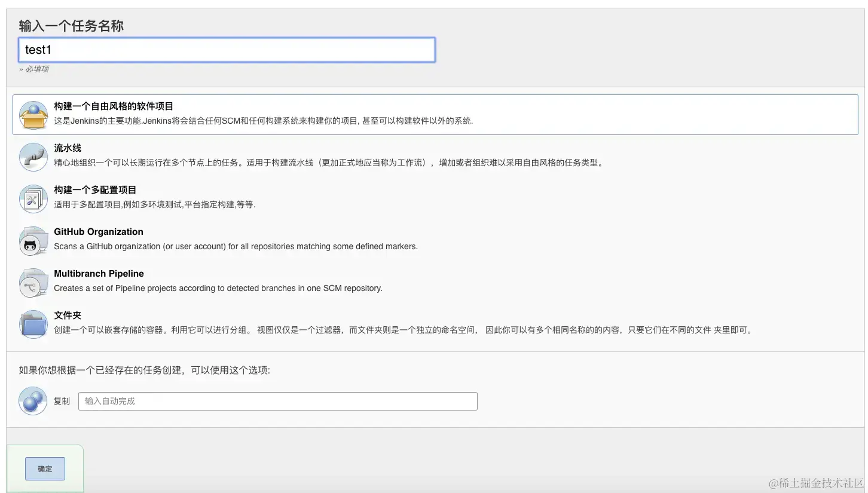Click the 流水线 pipeline pipe icon
The height and width of the screenshot is (493, 868).
point(33,157)
